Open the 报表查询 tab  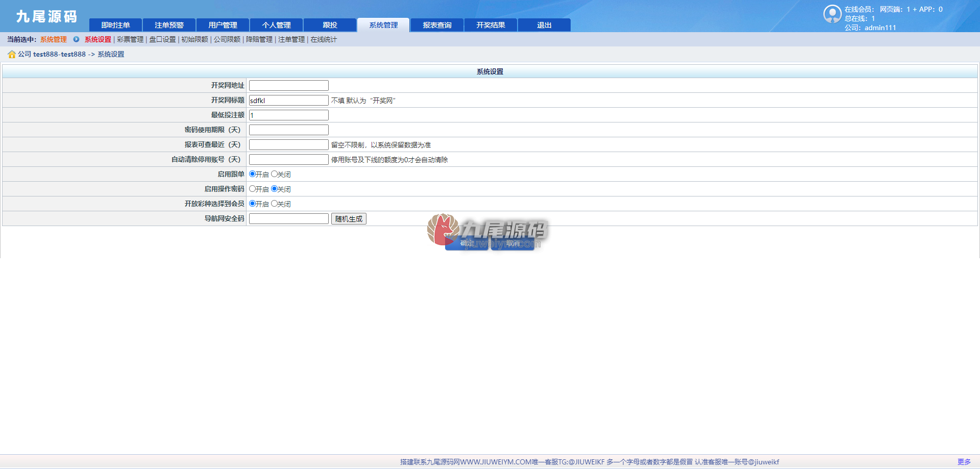pos(437,25)
